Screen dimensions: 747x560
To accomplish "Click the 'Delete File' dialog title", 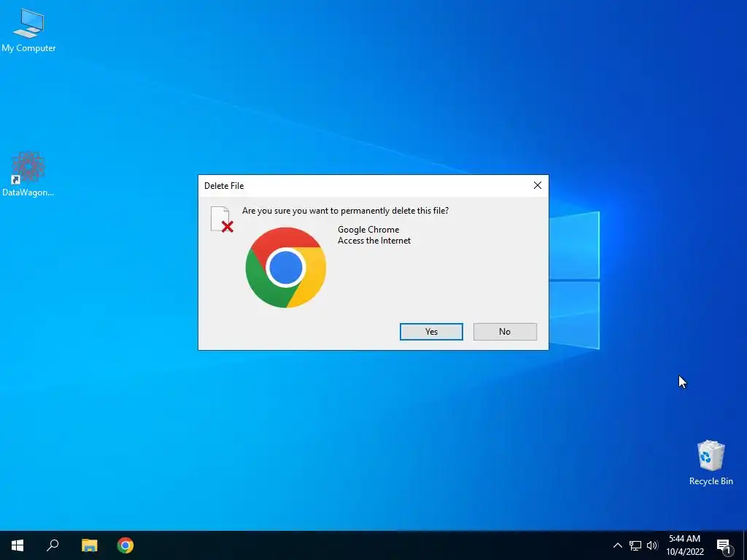I will (x=224, y=186).
